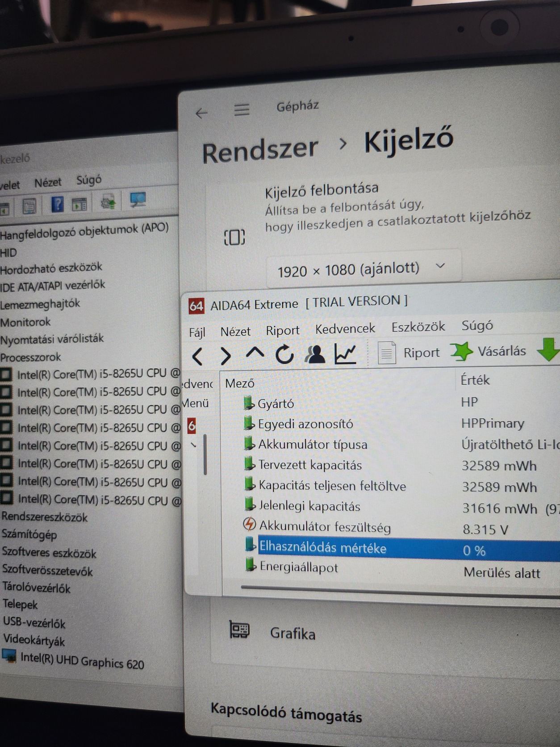
Task: Click the Scan for hardware changes monitor icon
Action: click(138, 200)
